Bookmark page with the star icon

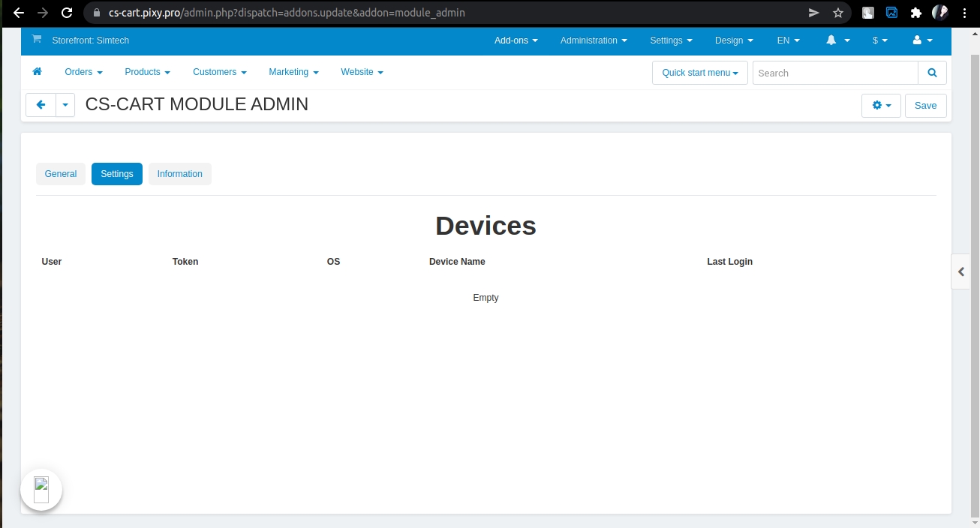(x=838, y=13)
